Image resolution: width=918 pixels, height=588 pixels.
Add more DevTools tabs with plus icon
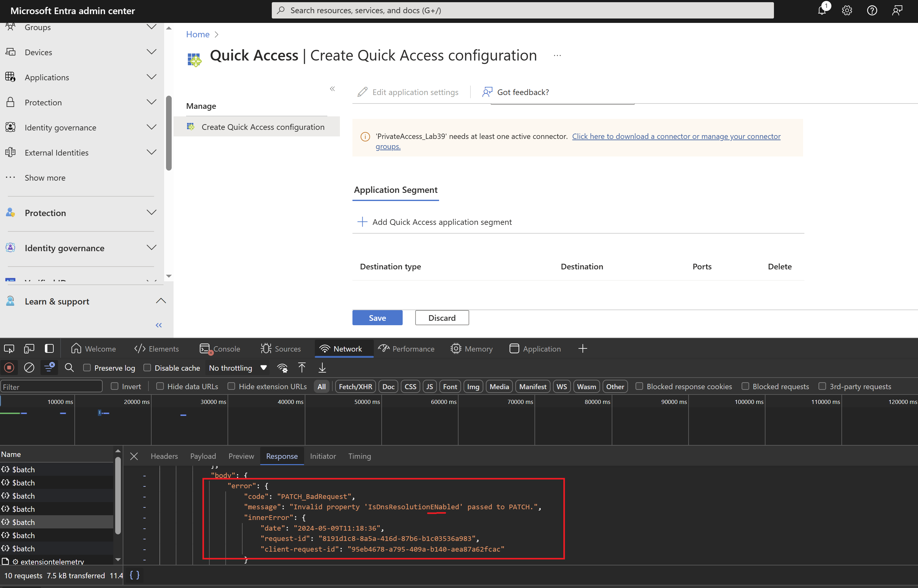click(582, 349)
